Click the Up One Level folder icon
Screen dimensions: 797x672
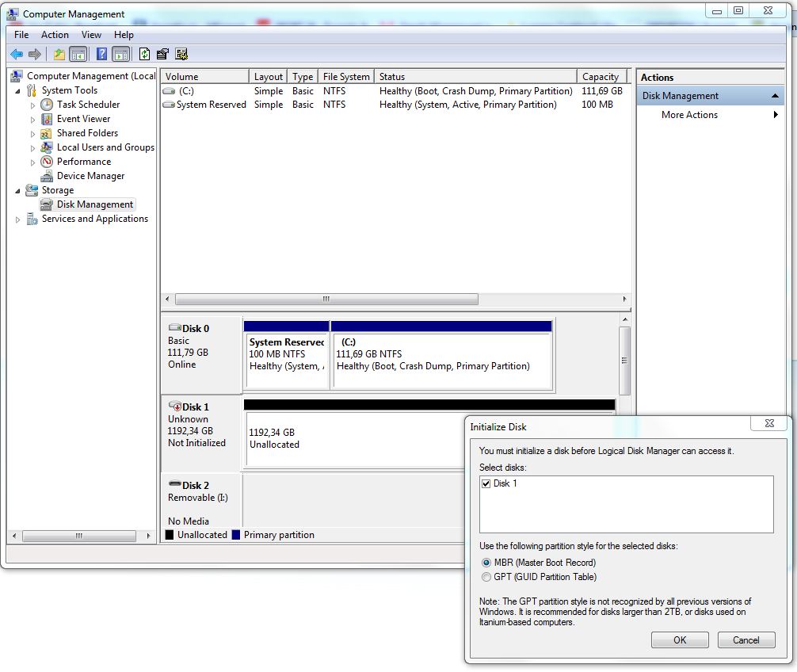[x=59, y=54]
